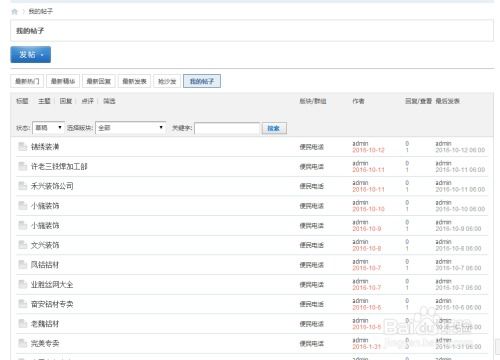Click the red date 2016-1-31 under admin
The width and height of the screenshot is (500, 360).
click(366, 347)
